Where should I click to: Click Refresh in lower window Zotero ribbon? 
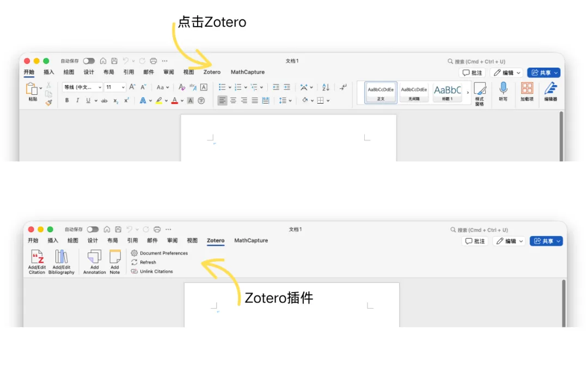(143, 262)
